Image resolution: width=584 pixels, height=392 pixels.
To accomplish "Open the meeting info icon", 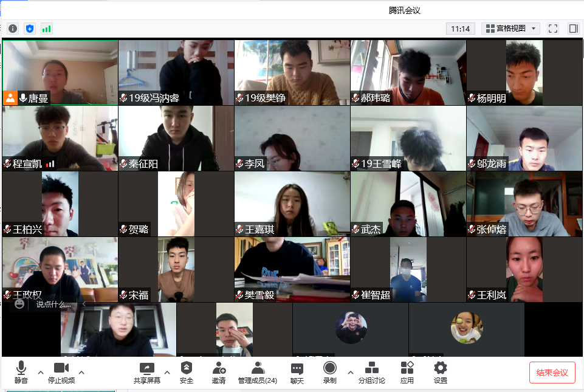I will [x=13, y=29].
